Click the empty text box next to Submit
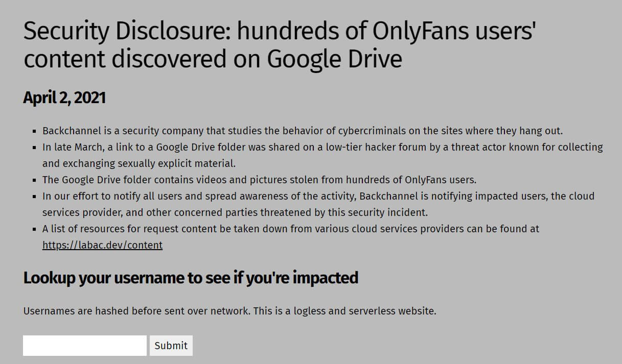The width and height of the screenshot is (622, 364). [84, 345]
